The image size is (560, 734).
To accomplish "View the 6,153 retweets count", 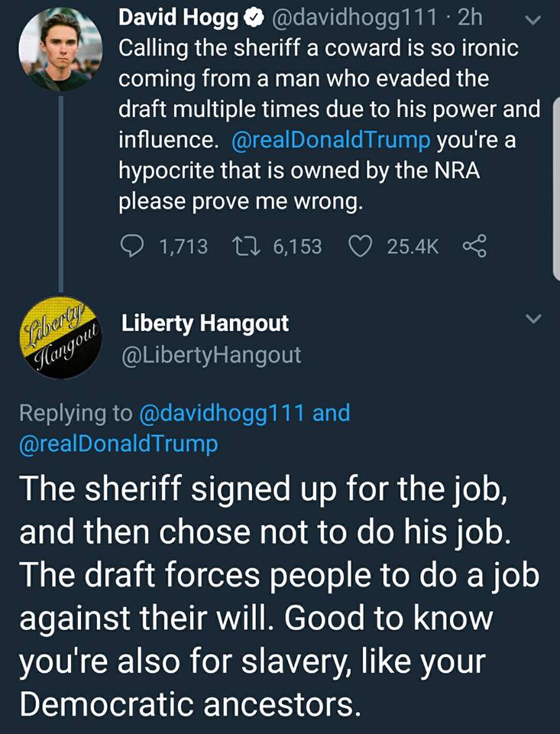I will coord(297,247).
